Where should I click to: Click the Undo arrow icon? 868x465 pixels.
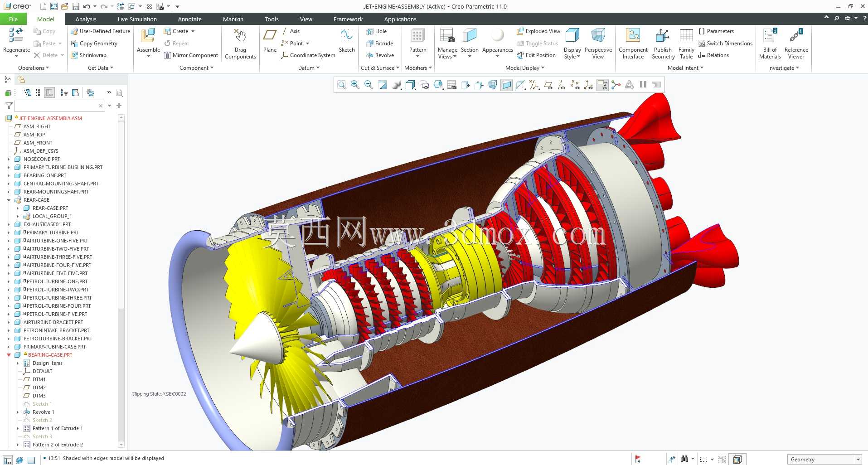(87, 6)
